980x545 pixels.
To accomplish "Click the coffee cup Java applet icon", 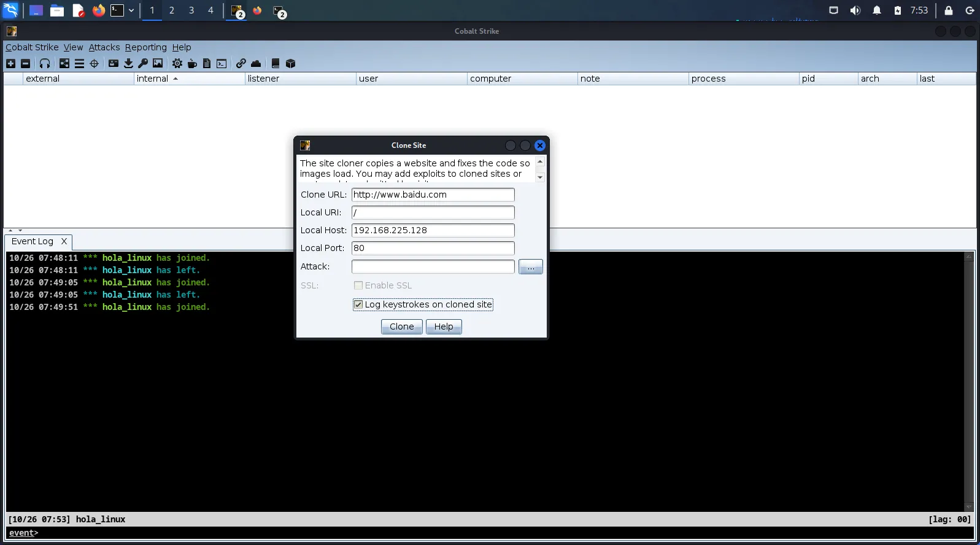I will pos(192,63).
